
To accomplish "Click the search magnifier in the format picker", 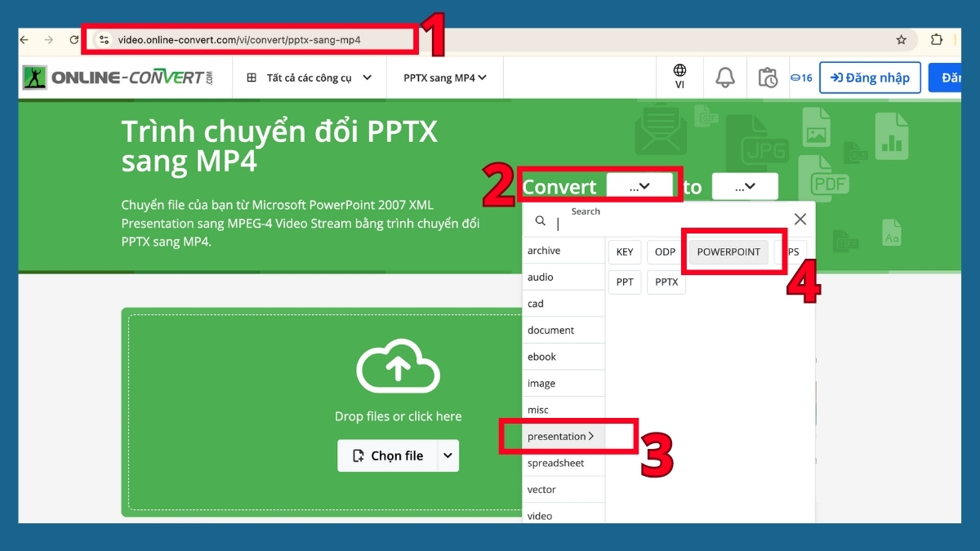I will coord(540,220).
